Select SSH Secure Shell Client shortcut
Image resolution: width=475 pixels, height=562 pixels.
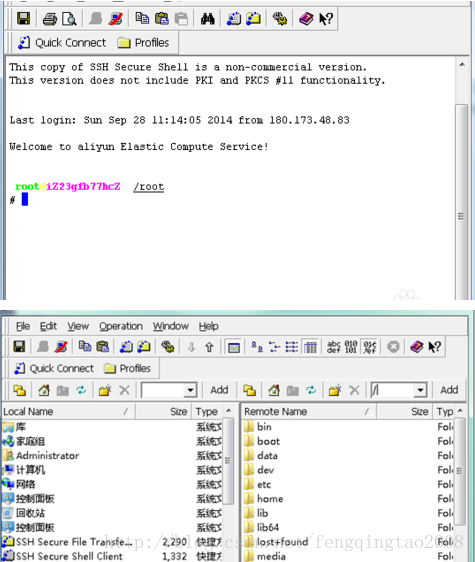pyautogui.click(x=62, y=556)
